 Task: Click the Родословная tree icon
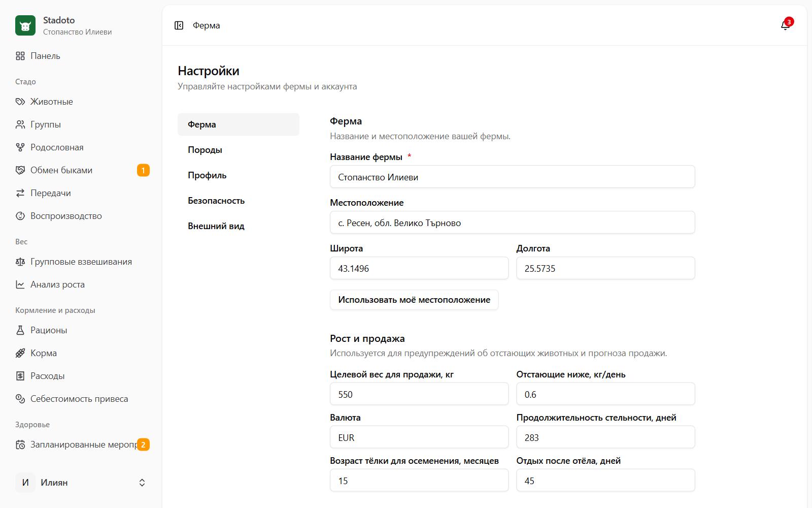pyautogui.click(x=20, y=147)
